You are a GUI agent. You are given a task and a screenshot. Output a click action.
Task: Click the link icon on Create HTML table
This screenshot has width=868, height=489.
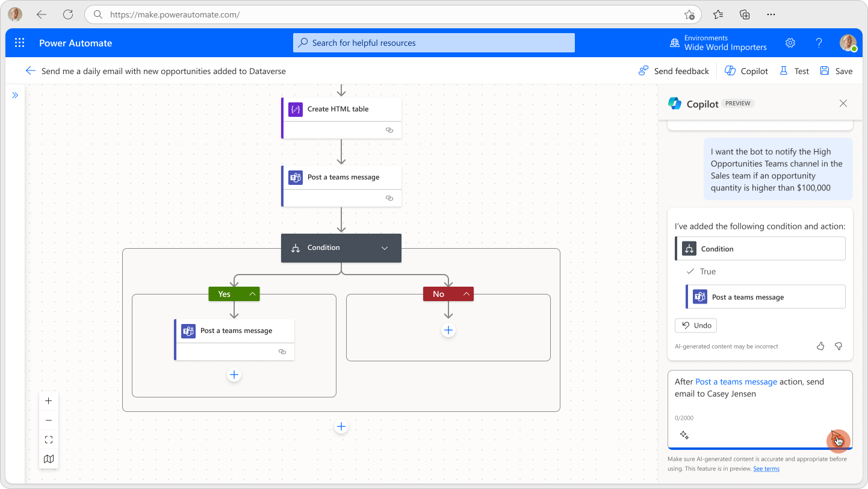point(389,130)
